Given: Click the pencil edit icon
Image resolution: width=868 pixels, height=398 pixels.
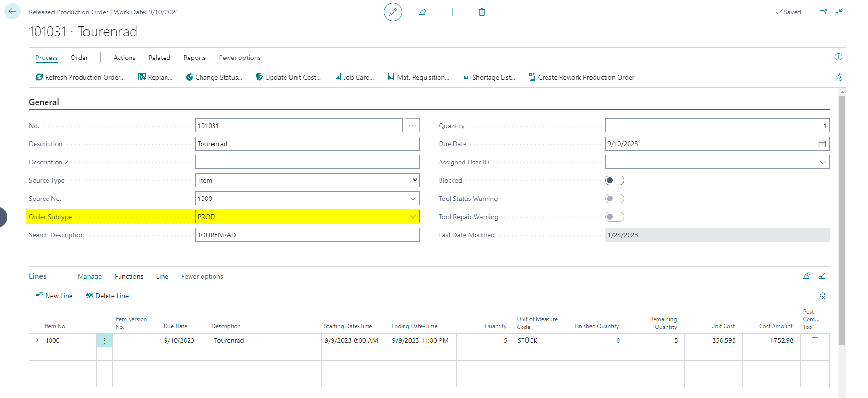Looking at the screenshot, I should [x=392, y=12].
